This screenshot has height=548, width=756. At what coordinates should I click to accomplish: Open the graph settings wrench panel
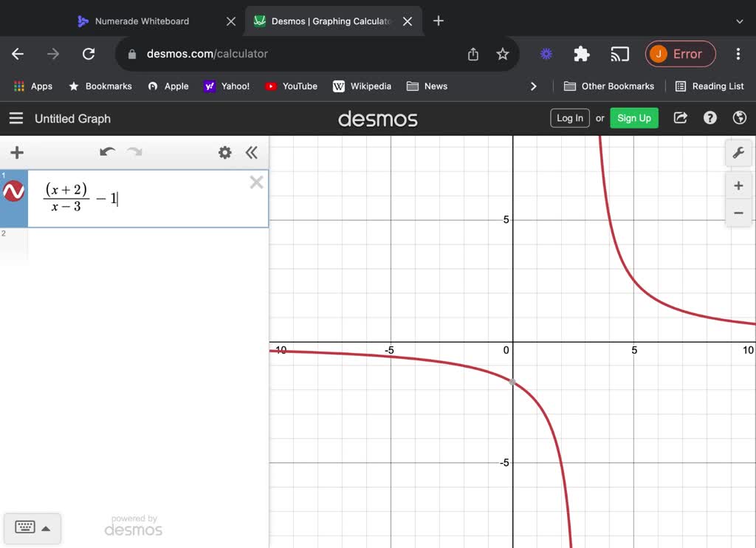tap(739, 153)
